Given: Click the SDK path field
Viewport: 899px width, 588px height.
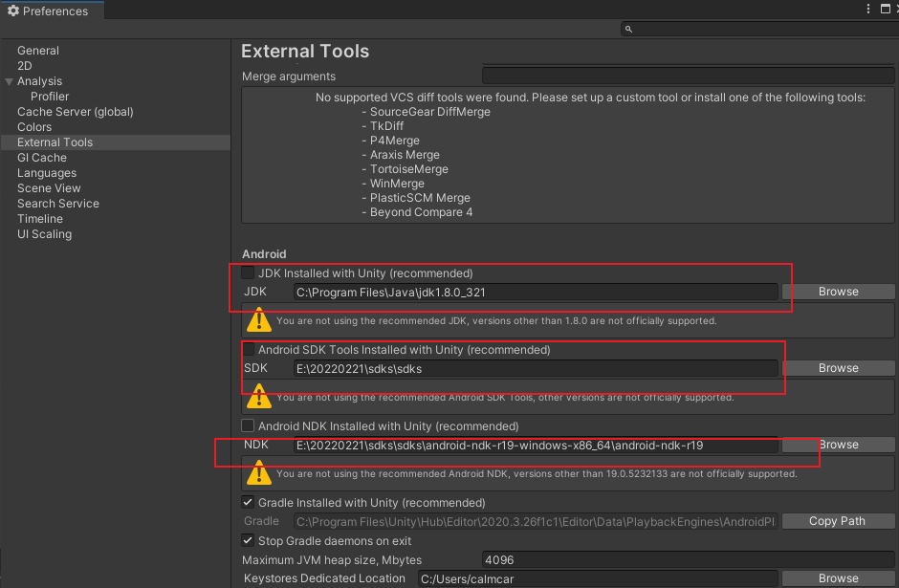Looking at the screenshot, I should 536,368.
